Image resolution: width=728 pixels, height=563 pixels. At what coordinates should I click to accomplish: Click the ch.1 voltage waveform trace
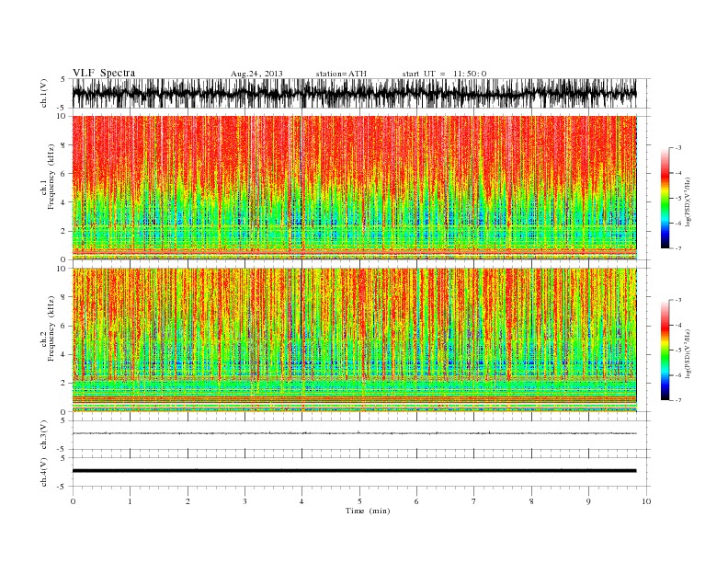pos(354,93)
